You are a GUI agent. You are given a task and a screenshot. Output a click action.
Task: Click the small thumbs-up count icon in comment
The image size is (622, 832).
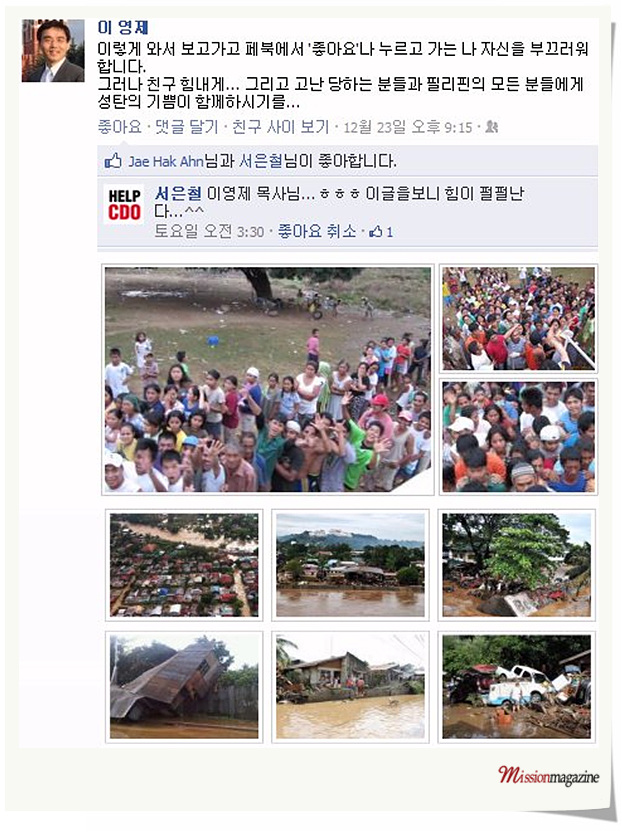376,231
